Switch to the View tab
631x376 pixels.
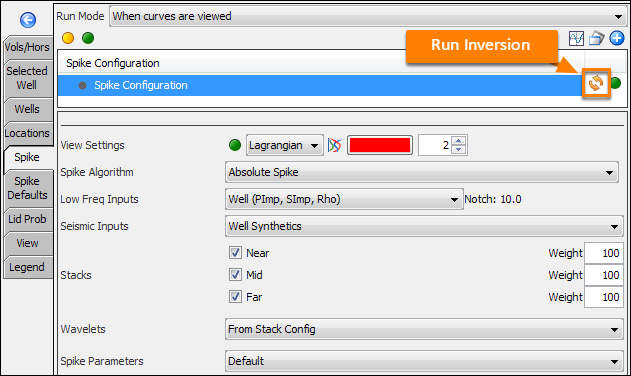(28, 244)
